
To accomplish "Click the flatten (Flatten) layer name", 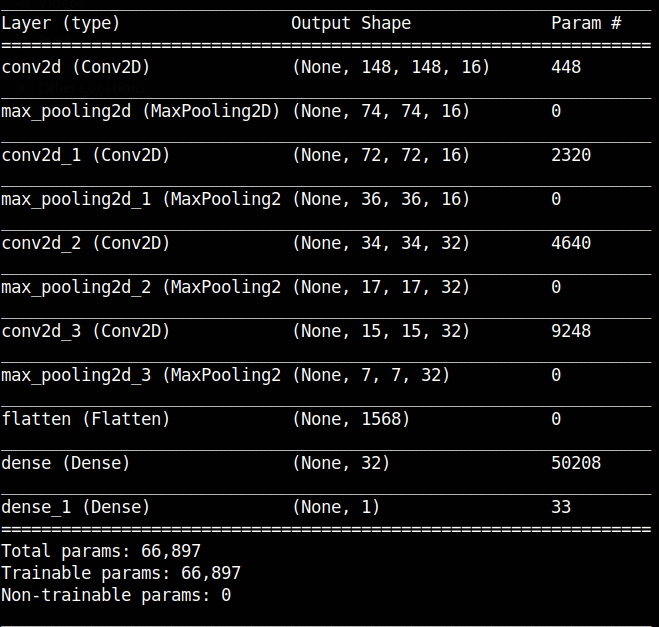I will tap(86, 419).
